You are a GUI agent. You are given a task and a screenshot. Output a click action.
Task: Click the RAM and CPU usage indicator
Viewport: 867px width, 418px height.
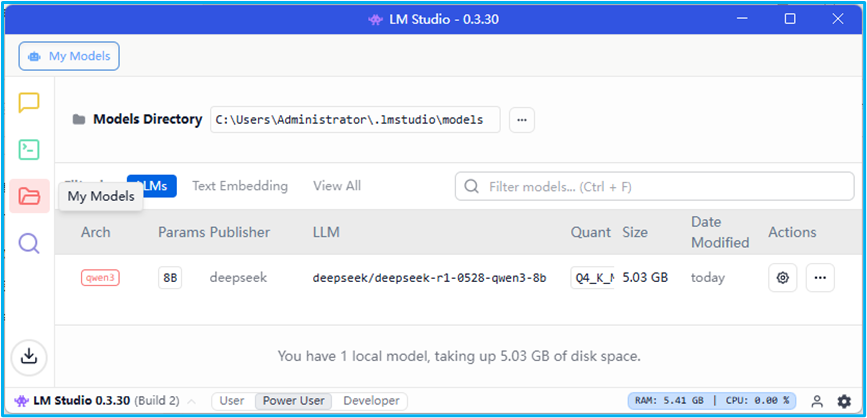[x=712, y=401]
